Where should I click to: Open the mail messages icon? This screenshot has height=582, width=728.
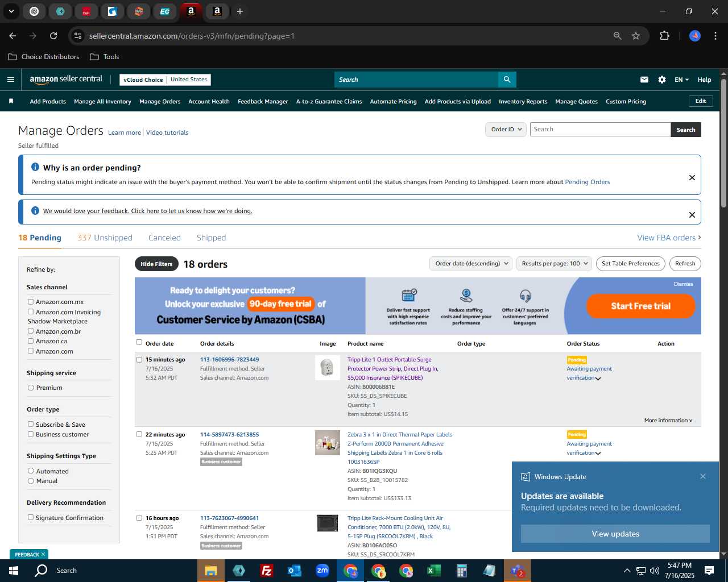pyautogui.click(x=644, y=80)
